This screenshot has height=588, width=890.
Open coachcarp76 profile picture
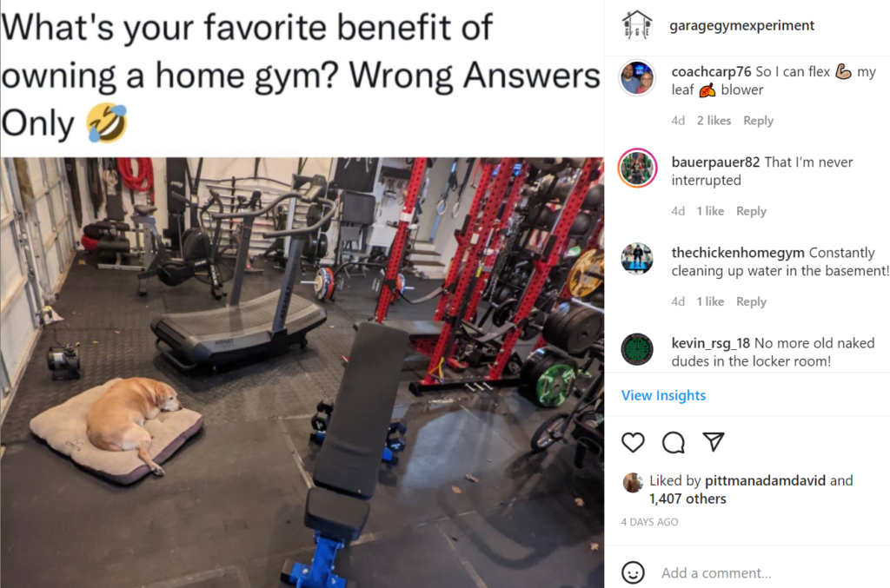[637, 78]
